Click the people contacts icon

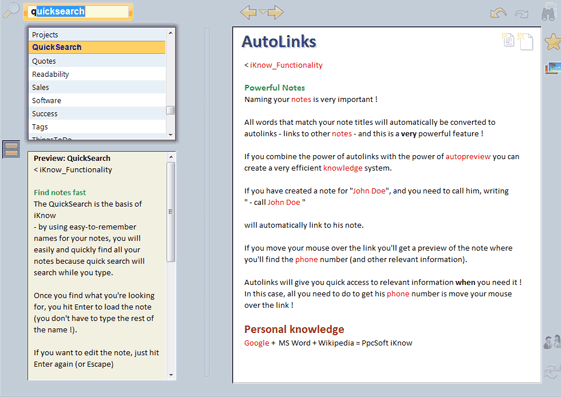[x=552, y=342]
